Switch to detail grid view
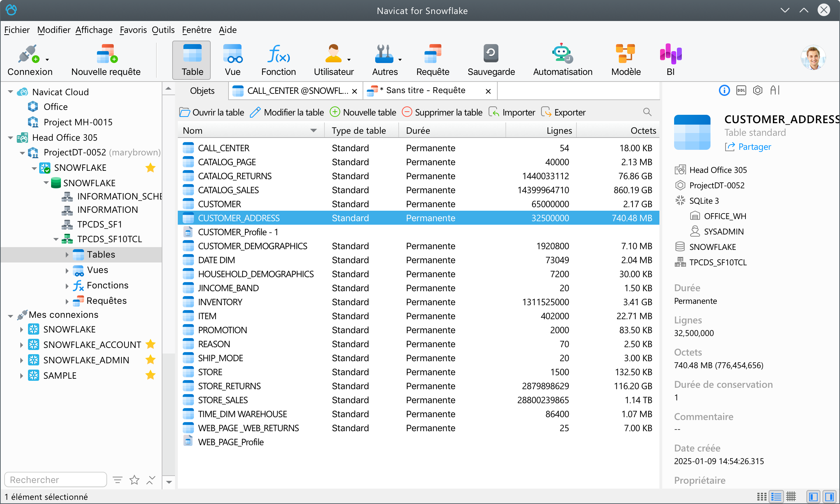The height and width of the screenshot is (504, 840). pyautogui.click(x=791, y=497)
